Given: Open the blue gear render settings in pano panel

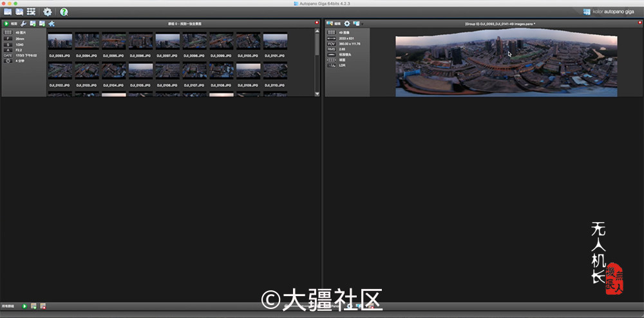Looking at the screenshot, I should coord(347,24).
